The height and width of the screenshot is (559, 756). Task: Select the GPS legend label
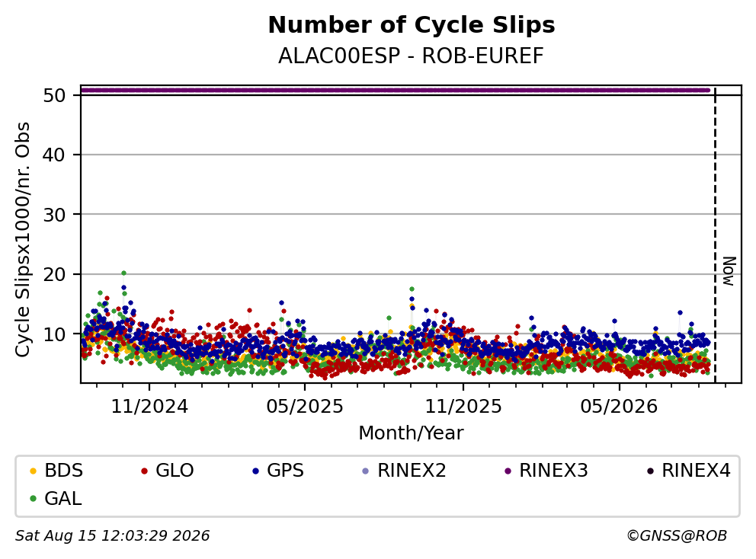pos(286,471)
